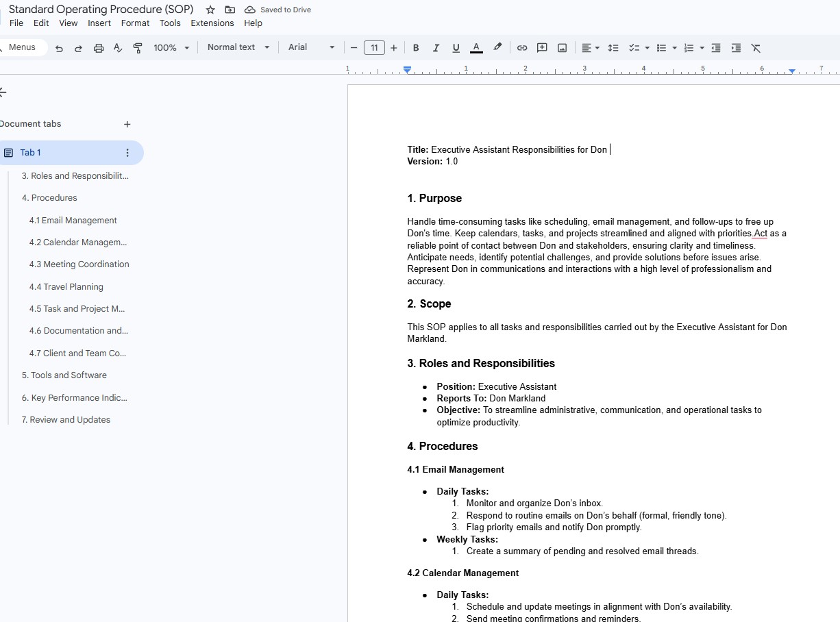Increase font size with the plus button
The width and height of the screenshot is (840, 622).
tap(393, 48)
